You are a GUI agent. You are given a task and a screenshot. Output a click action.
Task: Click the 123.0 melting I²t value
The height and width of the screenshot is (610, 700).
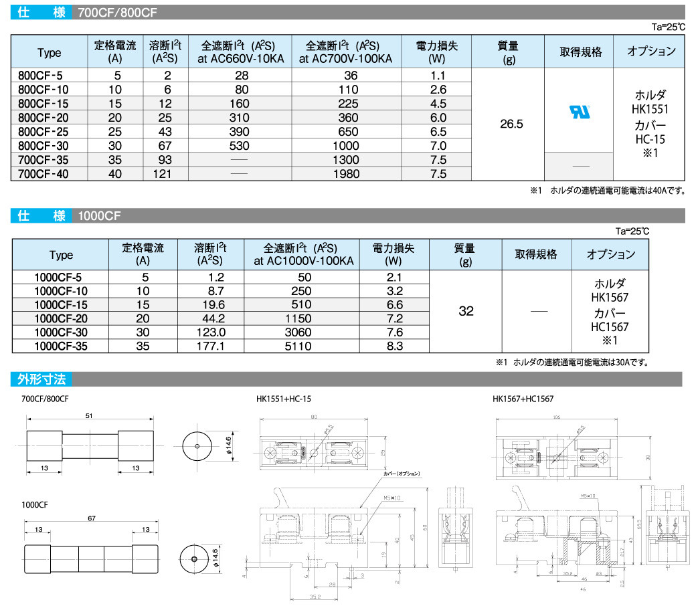(211, 332)
